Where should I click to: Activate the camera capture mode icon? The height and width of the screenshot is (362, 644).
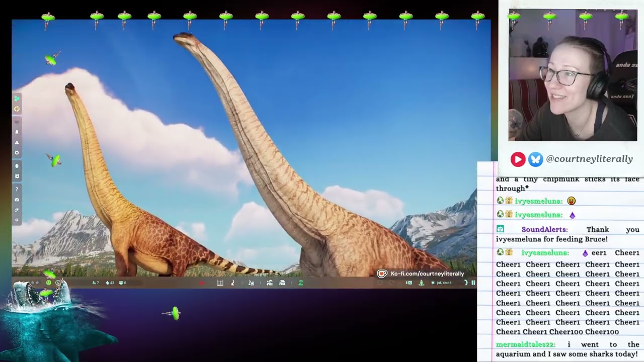(17, 200)
